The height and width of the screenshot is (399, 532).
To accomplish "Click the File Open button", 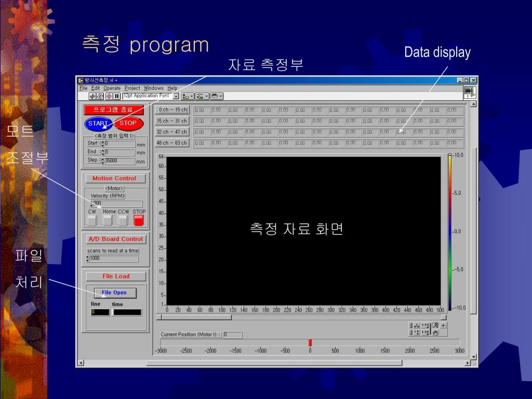I will pyautogui.click(x=115, y=293).
